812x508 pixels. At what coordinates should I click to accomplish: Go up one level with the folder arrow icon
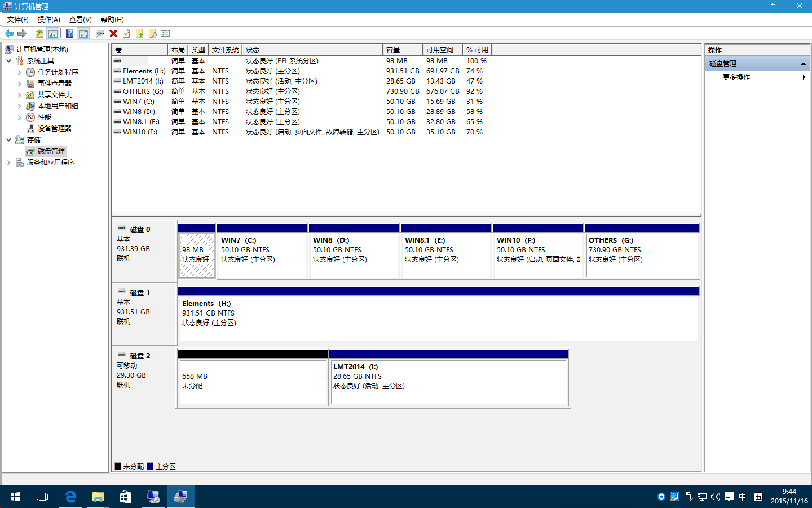point(39,34)
